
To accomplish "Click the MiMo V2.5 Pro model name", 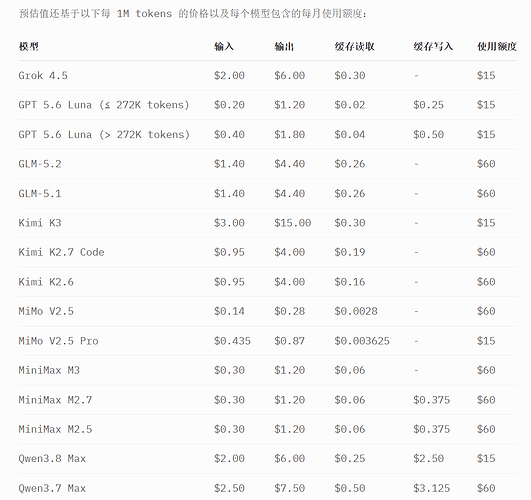I will (58, 341).
